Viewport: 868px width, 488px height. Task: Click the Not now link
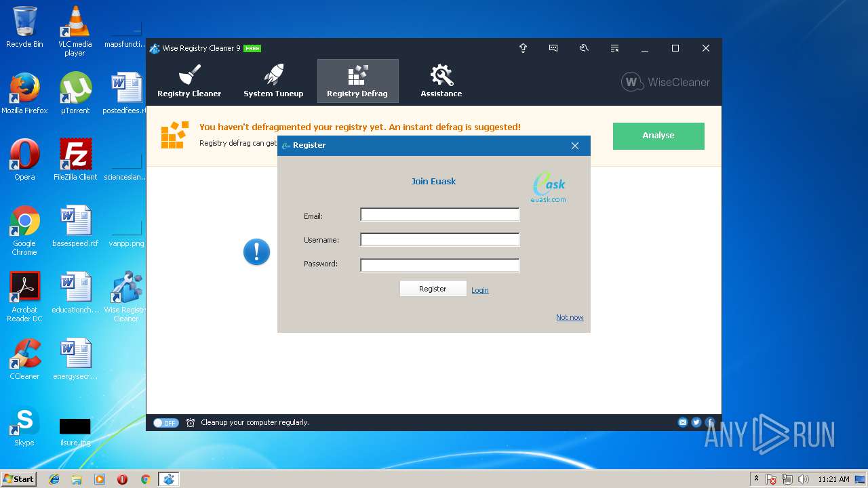tap(570, 317)
